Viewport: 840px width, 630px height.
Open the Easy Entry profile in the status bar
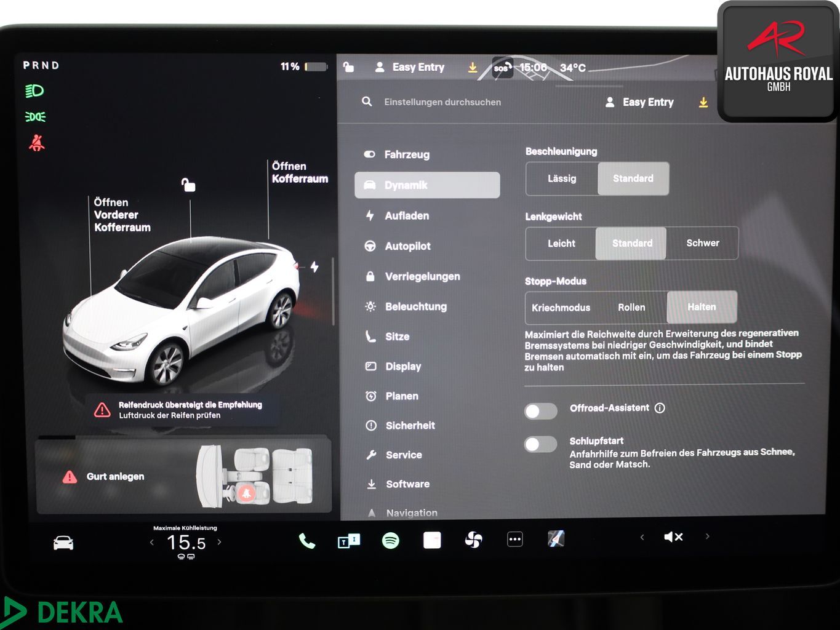pyautogui.click(x=410, y=67)
